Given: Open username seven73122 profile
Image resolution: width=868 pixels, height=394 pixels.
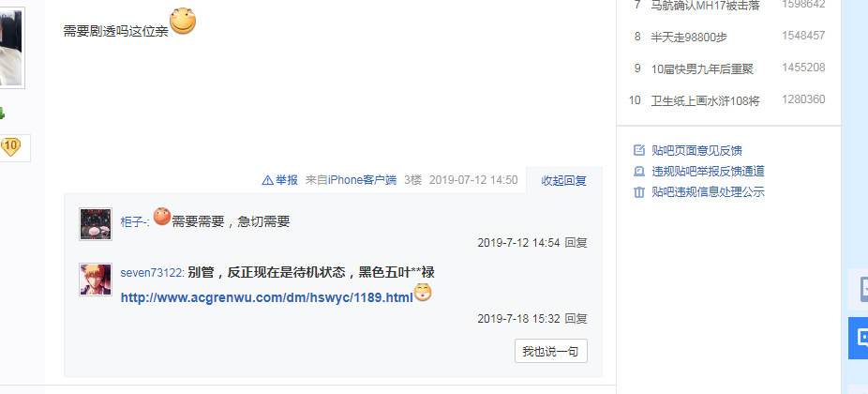Looking at the screenshot, I should (151, 273).
